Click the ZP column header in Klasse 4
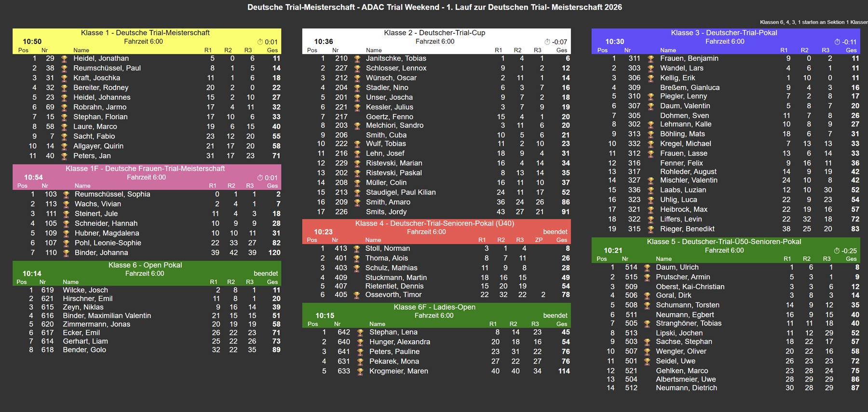 click(539, 240)
